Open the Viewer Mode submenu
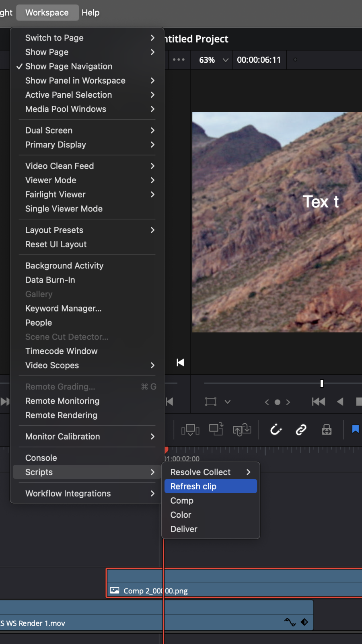The width and height of the screenshot is (362, 644). click(87, 180)
